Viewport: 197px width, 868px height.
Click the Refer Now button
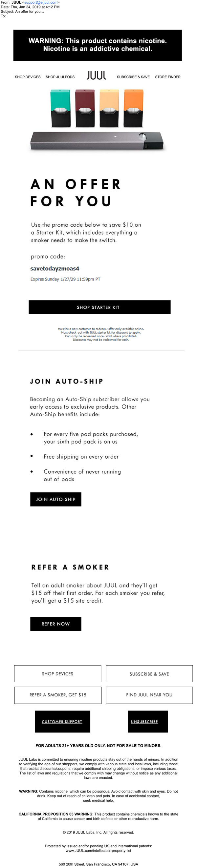coord(56,624)
